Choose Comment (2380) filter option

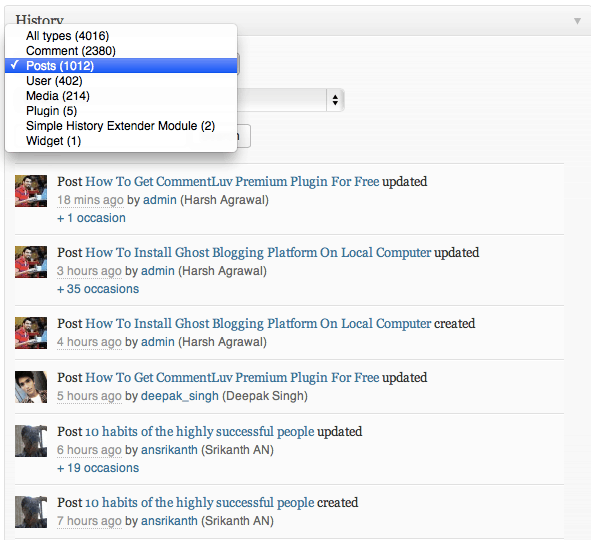pyautogui.click(x=121, y=51)
